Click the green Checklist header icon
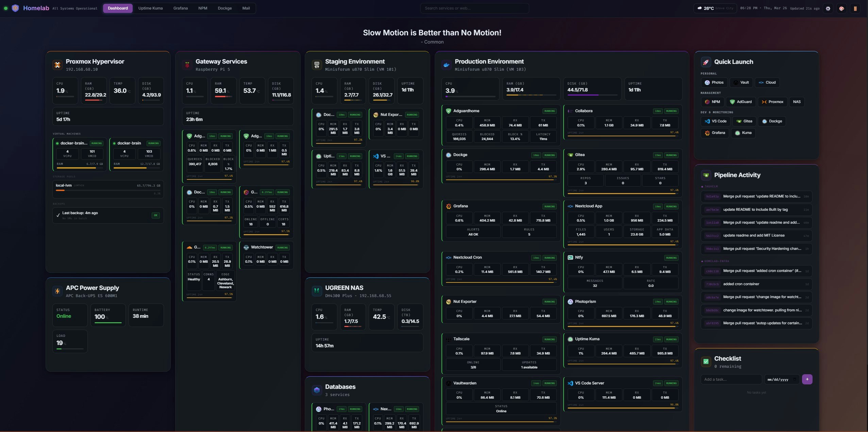The image size is (868, 432). [706, 361]
